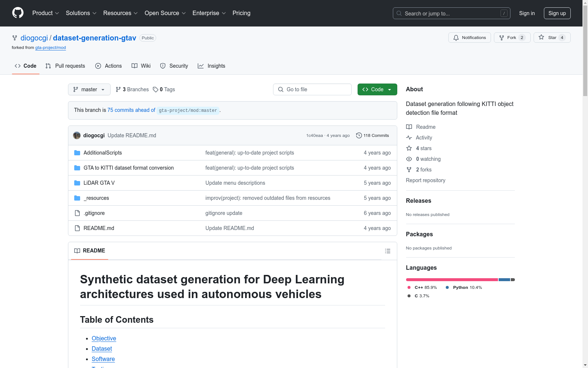
Task: Click the Sign in link
Action: coord(527,13)
